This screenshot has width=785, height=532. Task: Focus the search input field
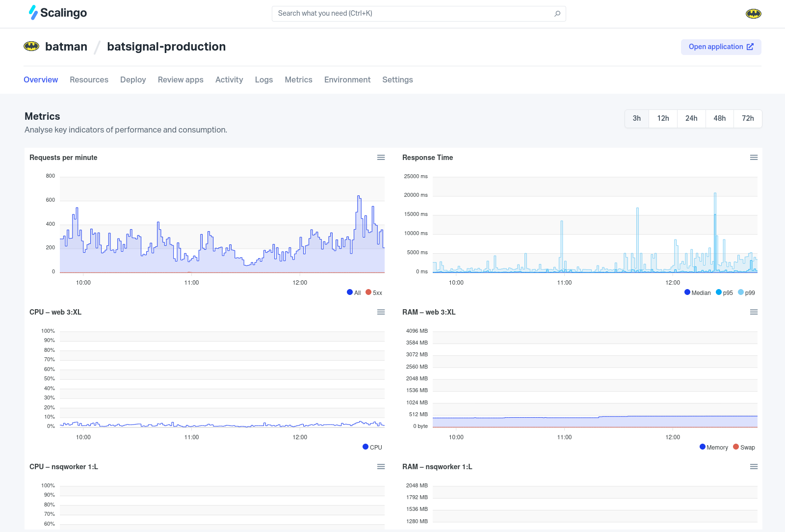point(412,14)
